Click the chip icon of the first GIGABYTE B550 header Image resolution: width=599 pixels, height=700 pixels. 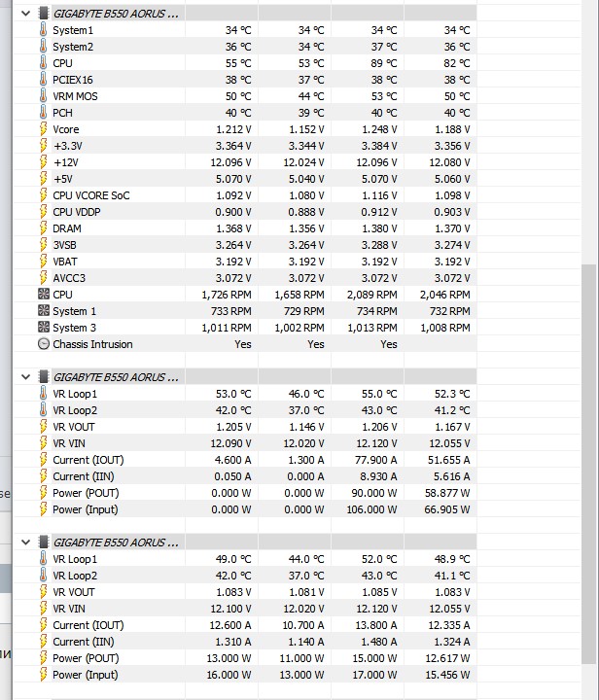(43, 14)
